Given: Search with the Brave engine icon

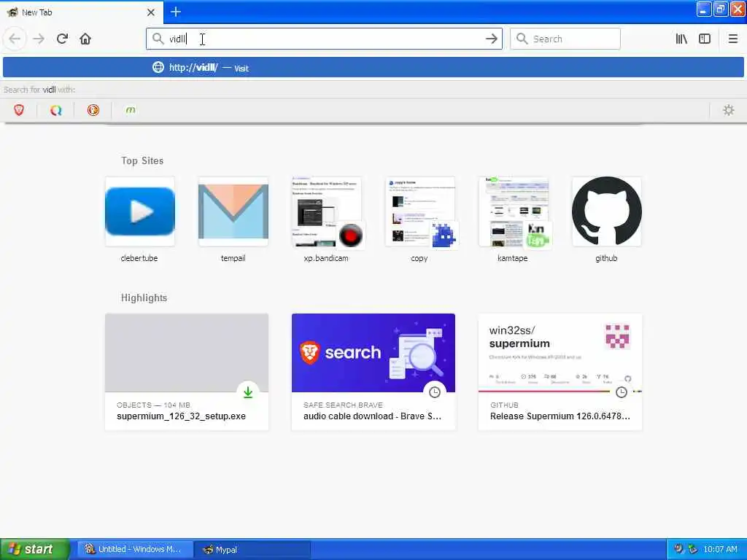Looking at the screenshot, I should click(18, 111).
